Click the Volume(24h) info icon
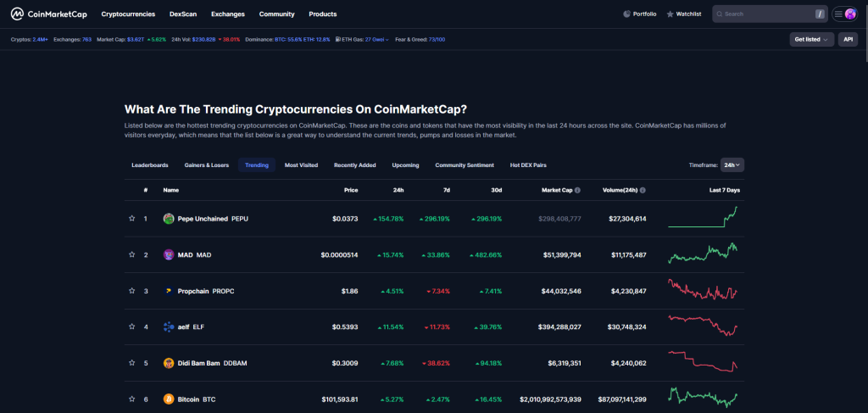Viewport: 868px width, 413px height. click(643, 190)
